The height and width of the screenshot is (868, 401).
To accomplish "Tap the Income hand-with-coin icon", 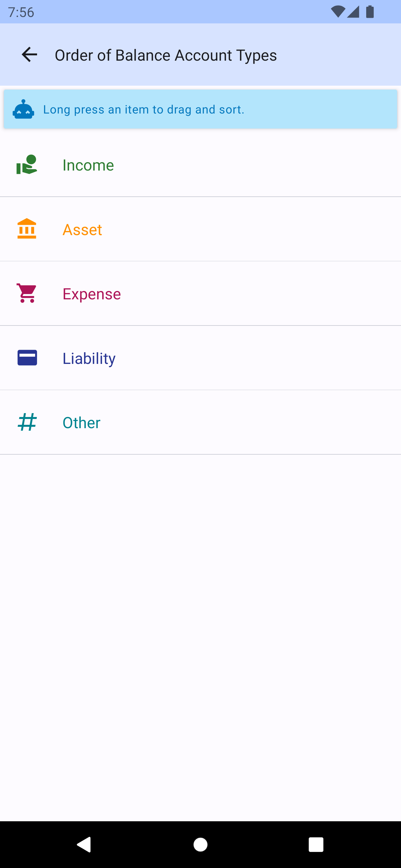I will pos(27,165).
